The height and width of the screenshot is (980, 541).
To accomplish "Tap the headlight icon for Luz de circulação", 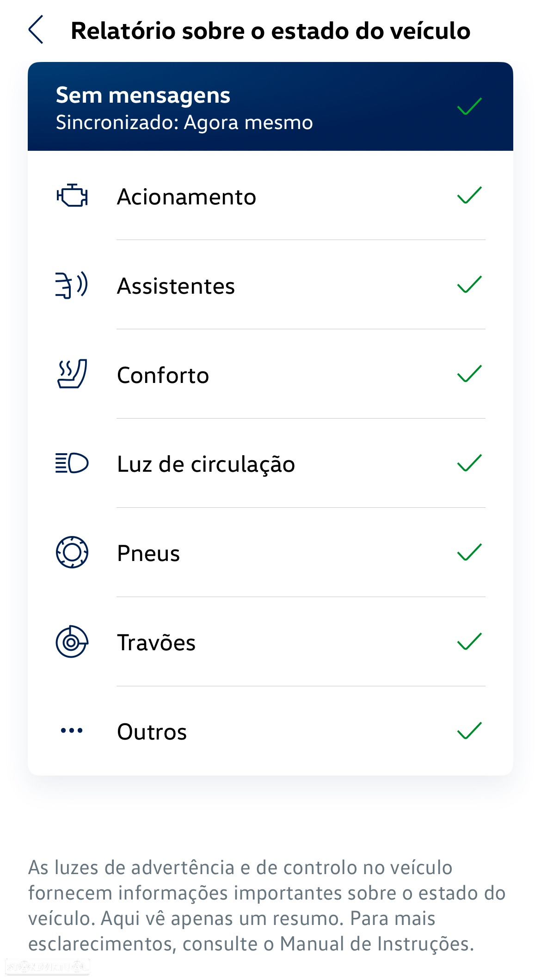I will pyautogui.click(x=72, y=463).
